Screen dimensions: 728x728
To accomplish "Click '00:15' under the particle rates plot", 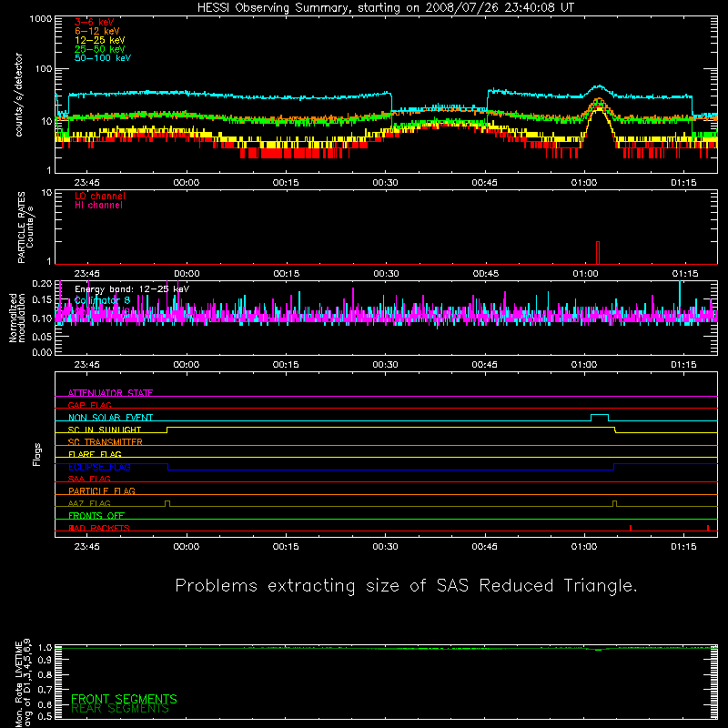I will (x=287, y=274).
